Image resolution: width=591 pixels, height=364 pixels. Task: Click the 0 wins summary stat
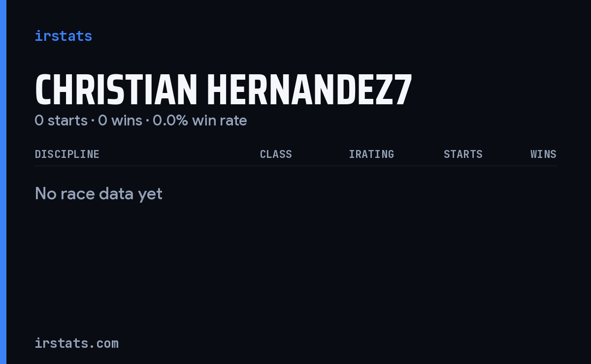(120, 121)
